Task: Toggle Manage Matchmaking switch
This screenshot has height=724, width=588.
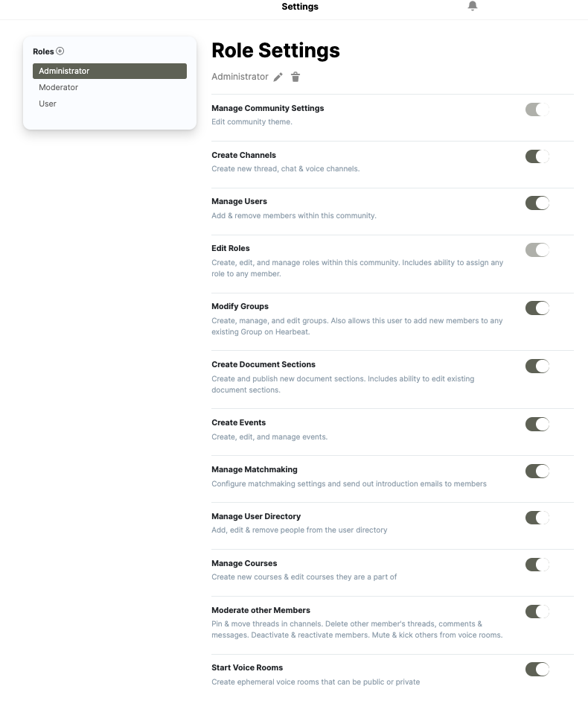Action: (x=537, y=471)
